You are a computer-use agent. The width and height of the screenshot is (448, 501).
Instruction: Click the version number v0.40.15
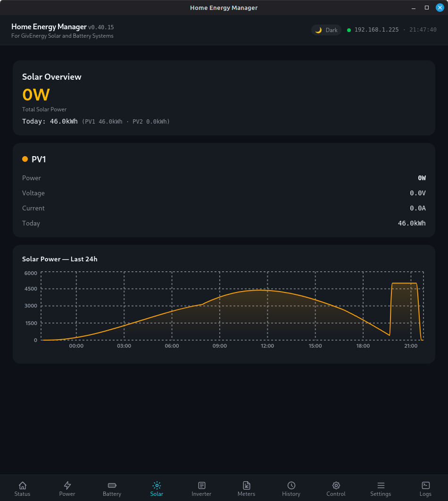click(101, 27)
